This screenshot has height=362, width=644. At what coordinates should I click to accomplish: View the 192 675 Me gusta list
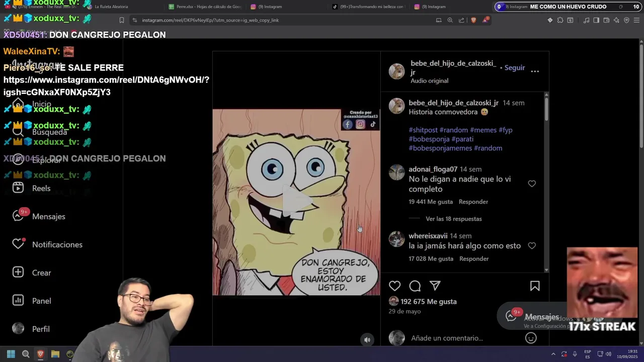429,302
